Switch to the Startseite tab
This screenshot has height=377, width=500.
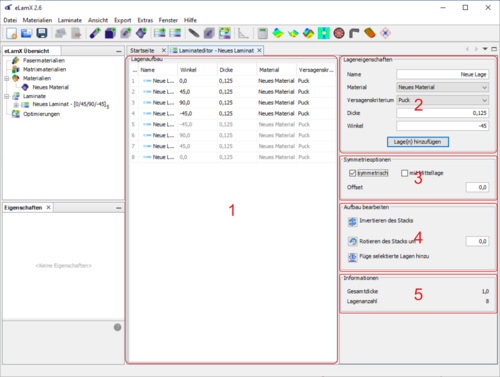click(x=142, y=51)
